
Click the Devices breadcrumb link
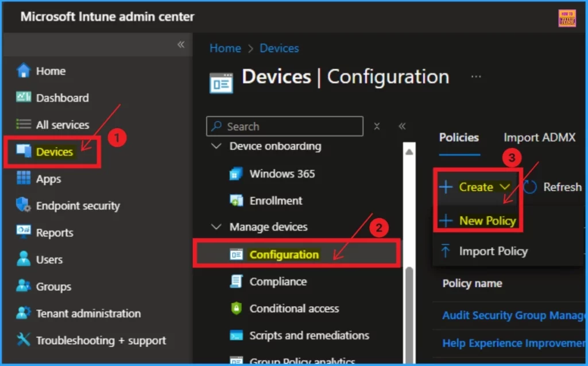click(280, 48)
